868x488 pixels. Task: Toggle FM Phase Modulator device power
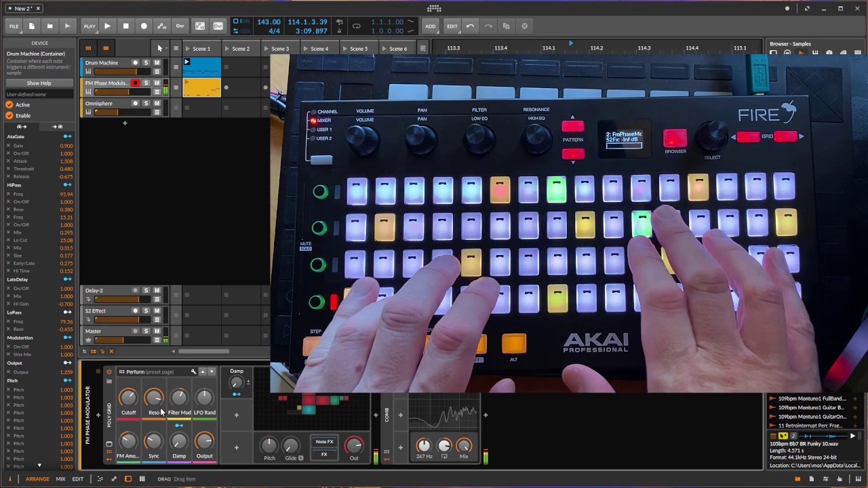coord(108,371)
